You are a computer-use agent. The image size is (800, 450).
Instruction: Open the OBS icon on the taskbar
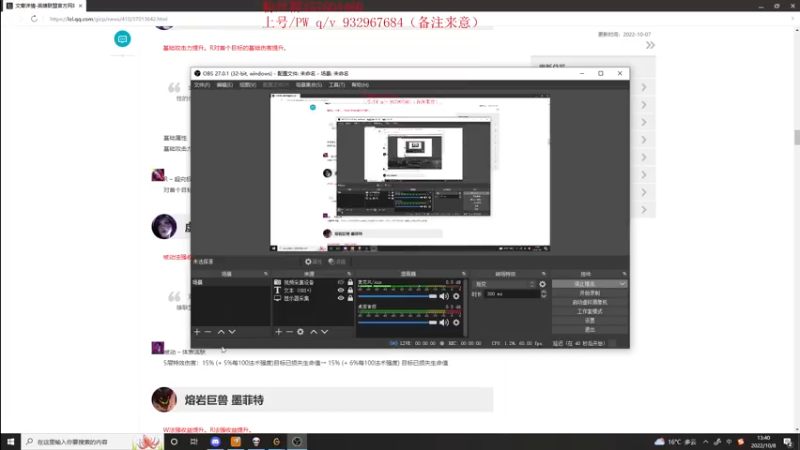[x=297, y=442]
